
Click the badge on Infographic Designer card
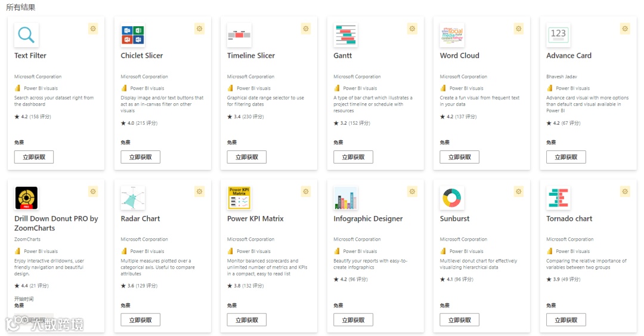[413, 192]
